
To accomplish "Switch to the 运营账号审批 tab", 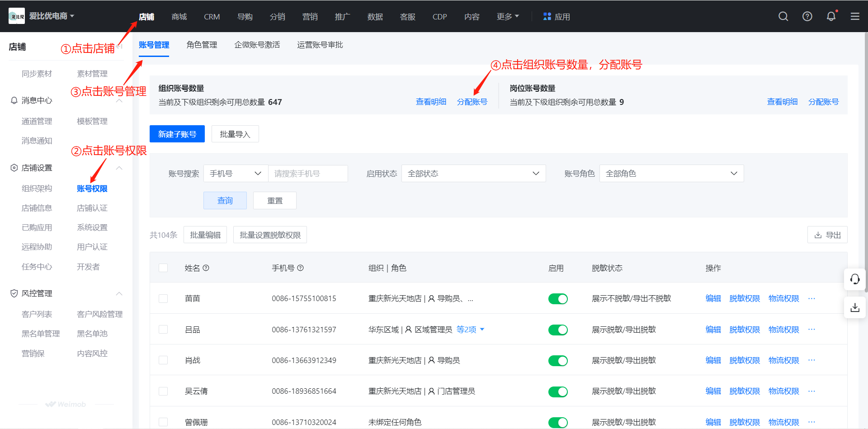I will (x=320, y=45).
